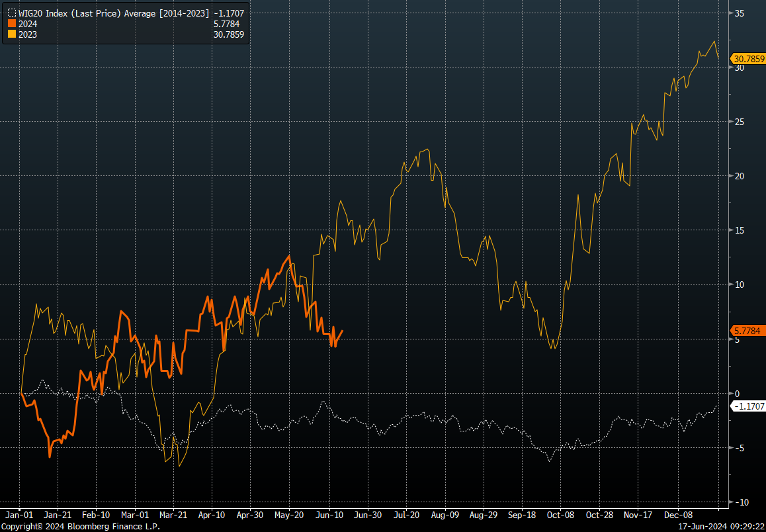Click the -1.1707 value in the legend
The width and height of the screenshot is (766, 532).
(x=230, y=13)
